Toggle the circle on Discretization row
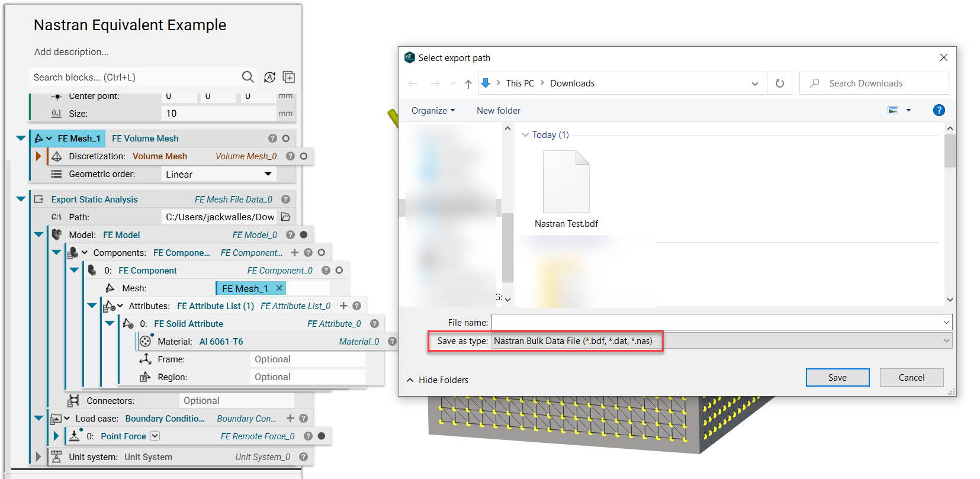The height and width of the screenshot is (479, 980). [x=304, y=156]
